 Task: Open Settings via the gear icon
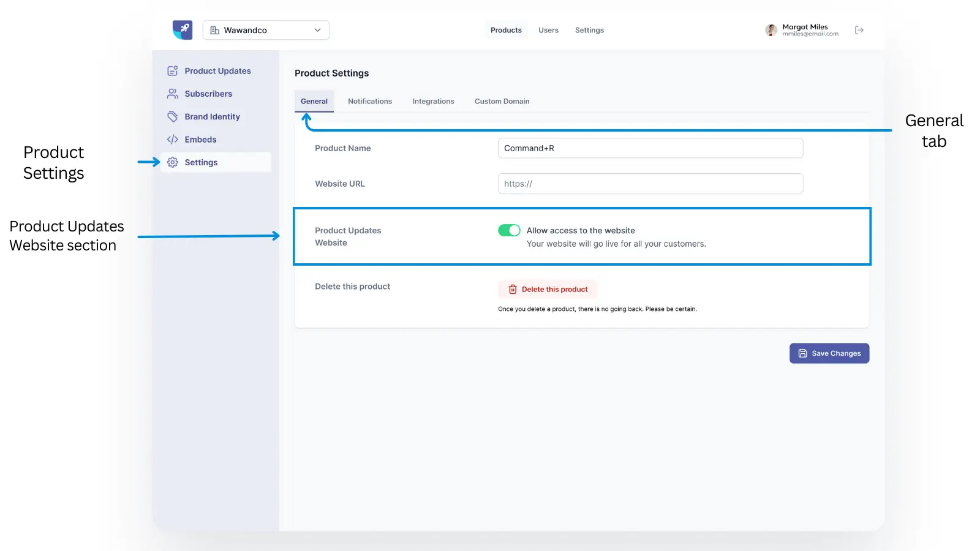(172, 162)
